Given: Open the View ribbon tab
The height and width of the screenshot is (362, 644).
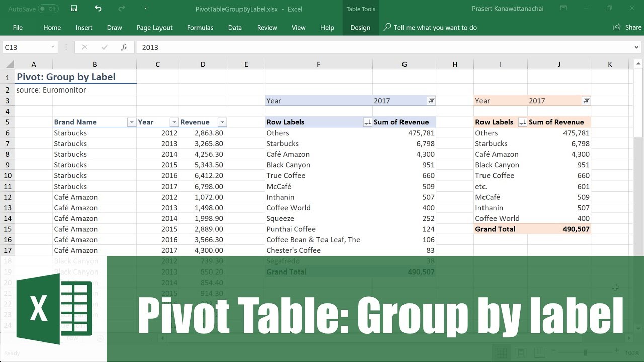Looking at the screenshot, I should pos(299,28).
